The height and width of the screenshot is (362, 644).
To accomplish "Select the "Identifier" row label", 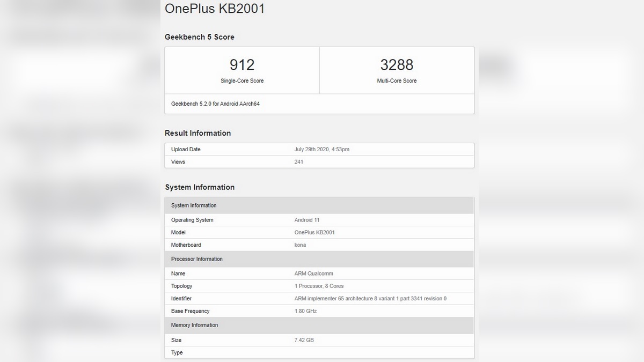I will [181, 299].
